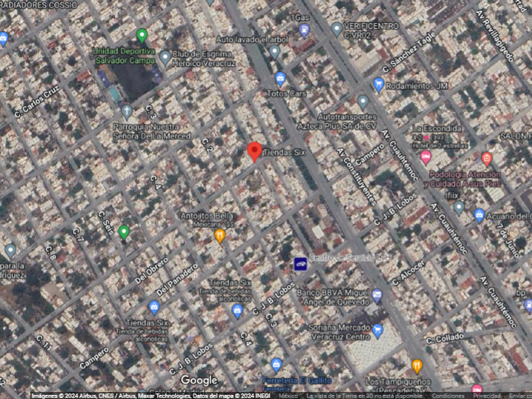Open the Antojitos Bella restaurant pin

pos(220,236)
